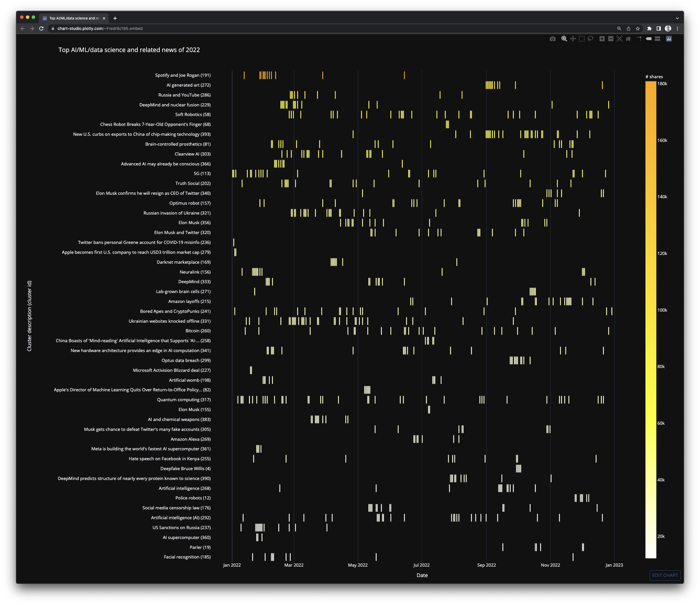Click the Zoom out minus icon

611,39
